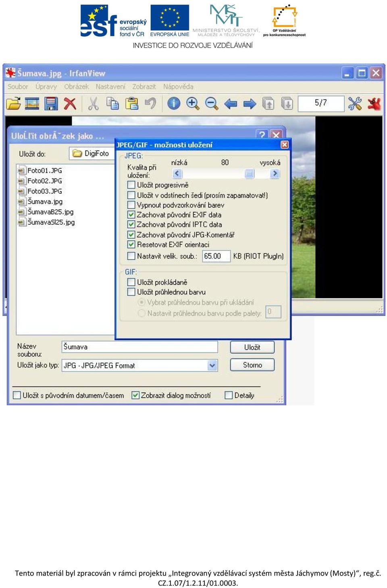The height and width of the screenshot is (588, 387).
Task: Delete file with the red X icon
Action: click(70, 104)
